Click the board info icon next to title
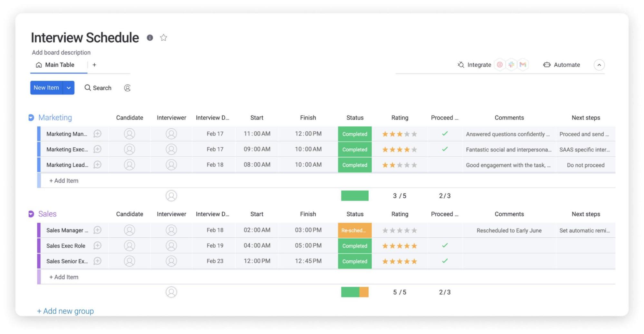 pyautogui.click(x=150, y=38)
